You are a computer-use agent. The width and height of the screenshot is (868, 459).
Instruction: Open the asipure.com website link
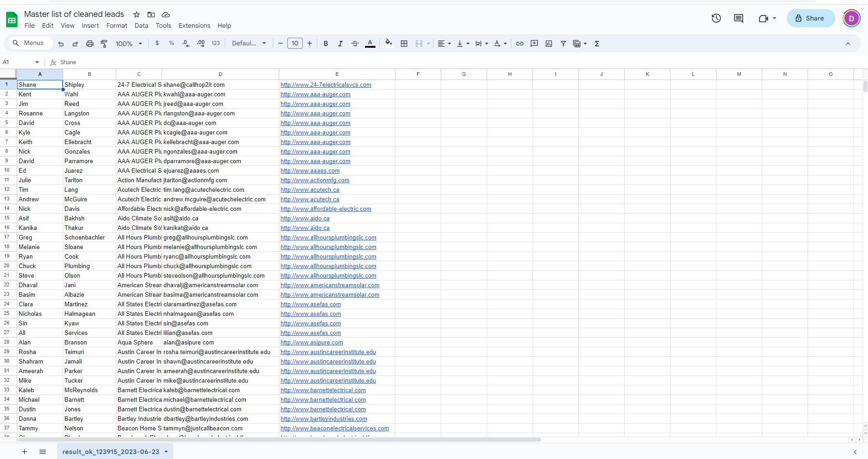[x=311, y=343]
